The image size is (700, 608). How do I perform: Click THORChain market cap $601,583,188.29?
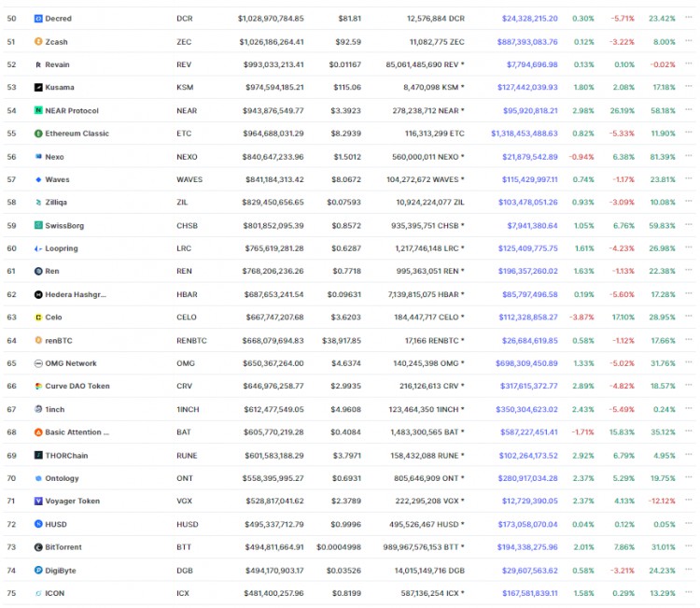click(x=274, y=455)
